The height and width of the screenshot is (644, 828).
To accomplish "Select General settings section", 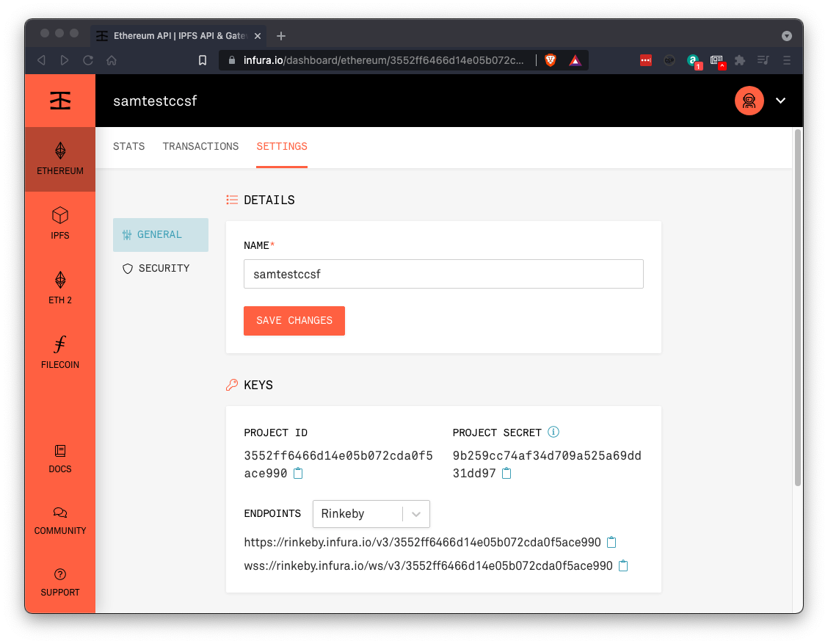I will (x=161, y=234).
